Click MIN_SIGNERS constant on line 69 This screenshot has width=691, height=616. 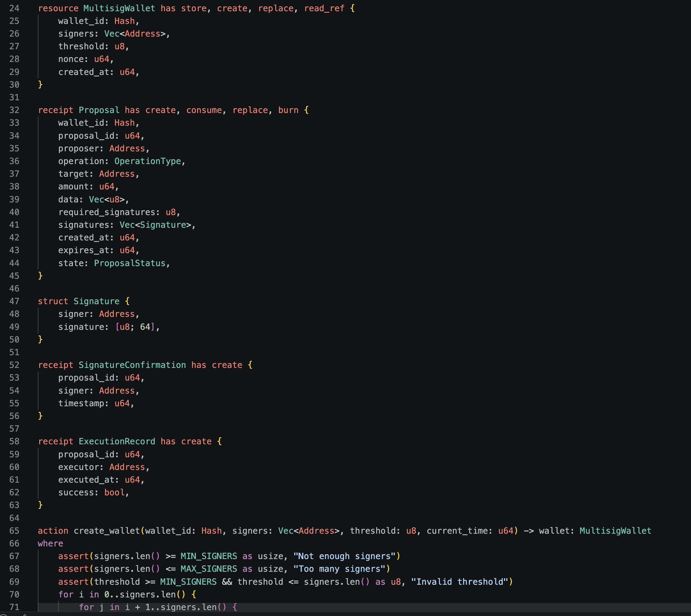(188, 582)
